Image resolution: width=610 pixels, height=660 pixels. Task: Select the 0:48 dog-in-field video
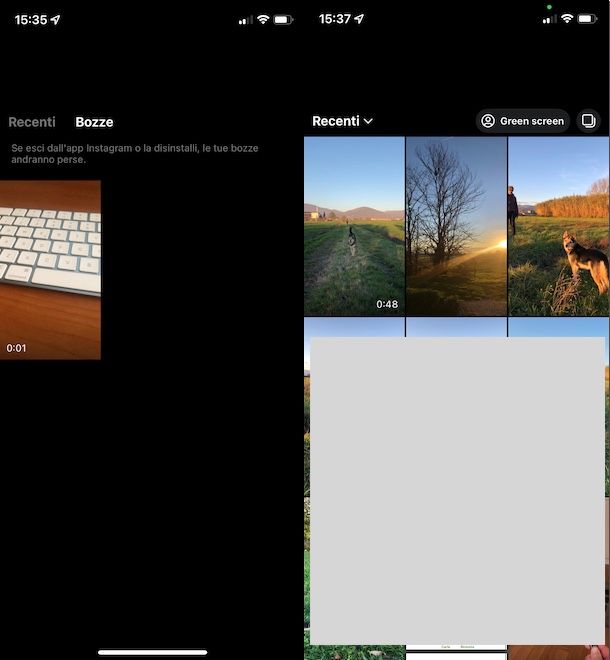[x=354, y=225]
